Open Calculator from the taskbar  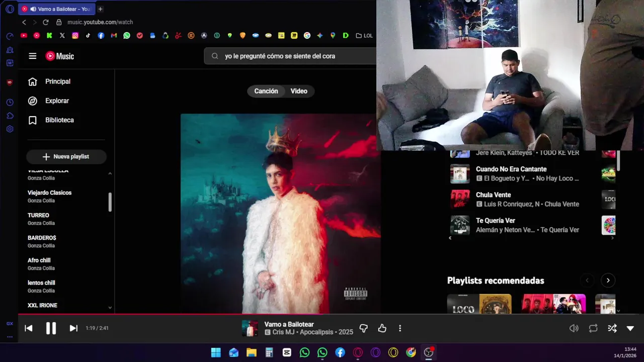pos(269,352)
